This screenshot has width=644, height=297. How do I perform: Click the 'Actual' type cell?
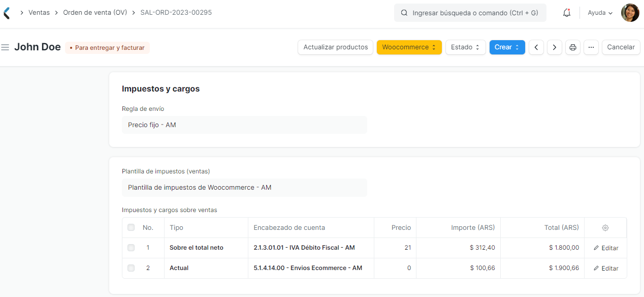206,268
